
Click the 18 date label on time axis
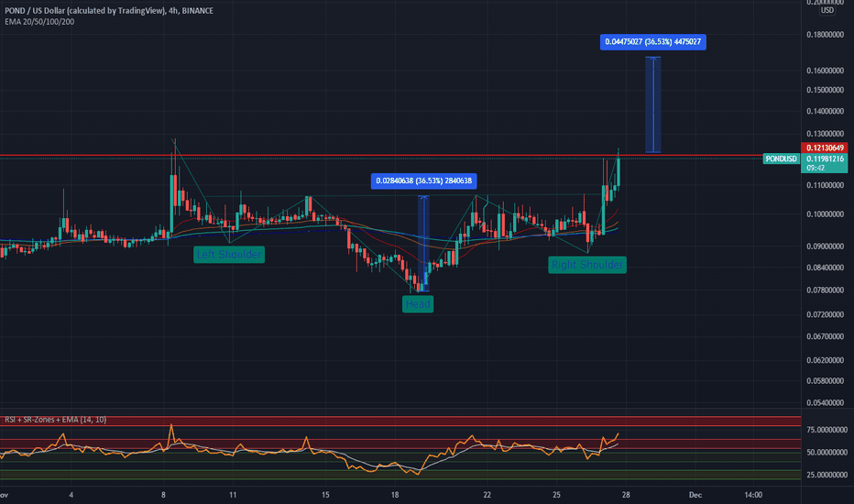(x=395, y=495)
